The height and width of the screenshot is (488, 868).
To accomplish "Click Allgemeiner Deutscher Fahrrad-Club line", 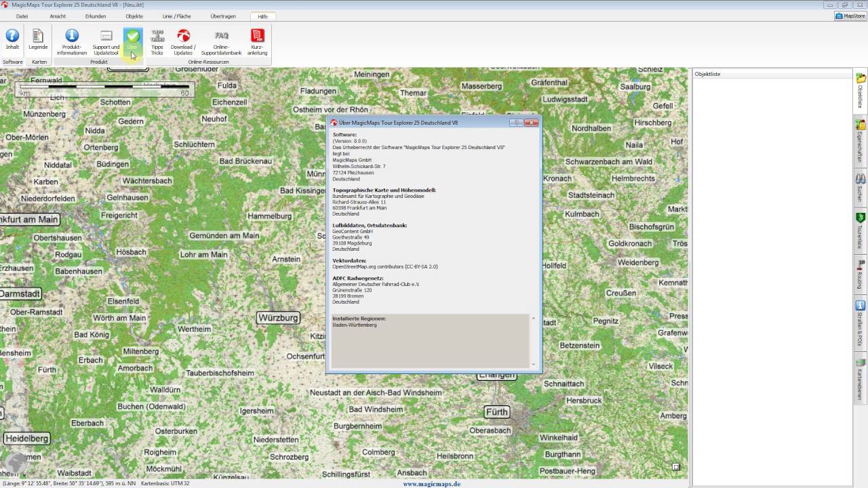I will pyautogui.click(x=376, y=284).
